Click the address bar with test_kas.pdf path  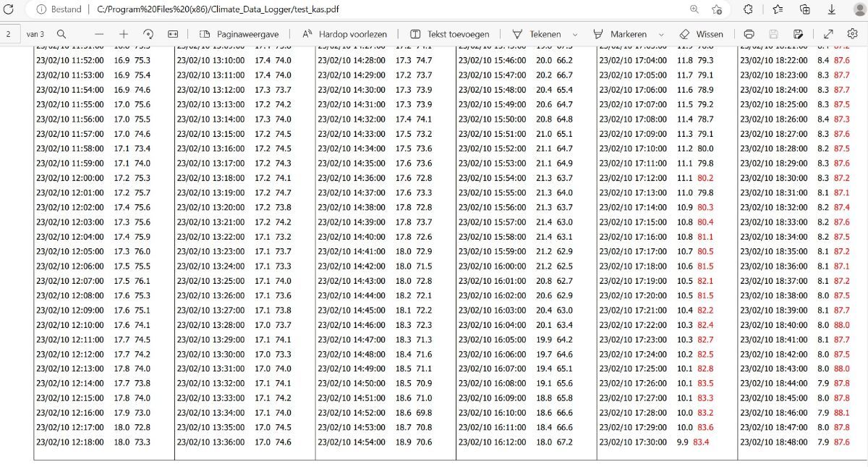(218, 9)
